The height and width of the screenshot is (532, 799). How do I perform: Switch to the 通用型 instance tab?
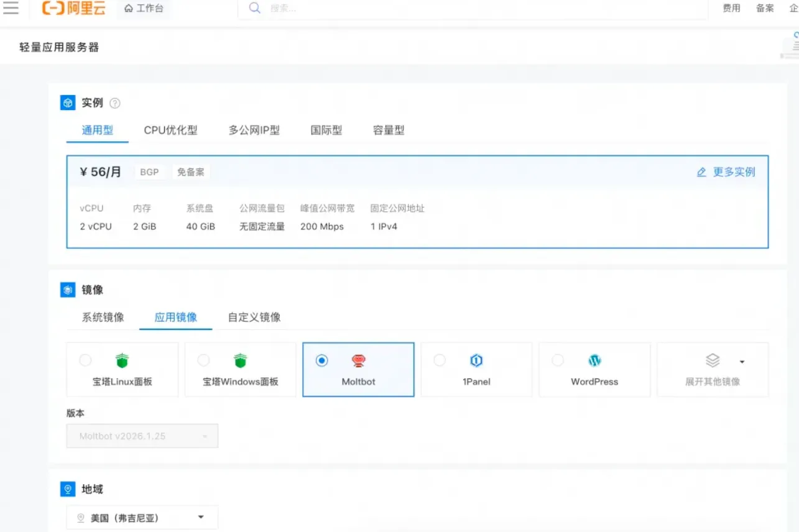[x=98, y=131]
